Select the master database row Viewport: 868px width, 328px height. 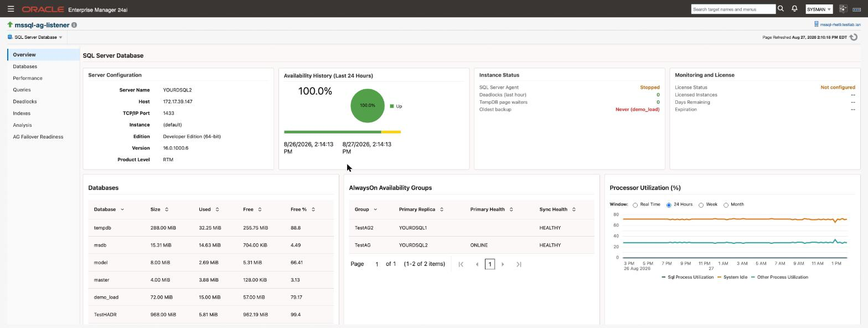tap(211, 280)
